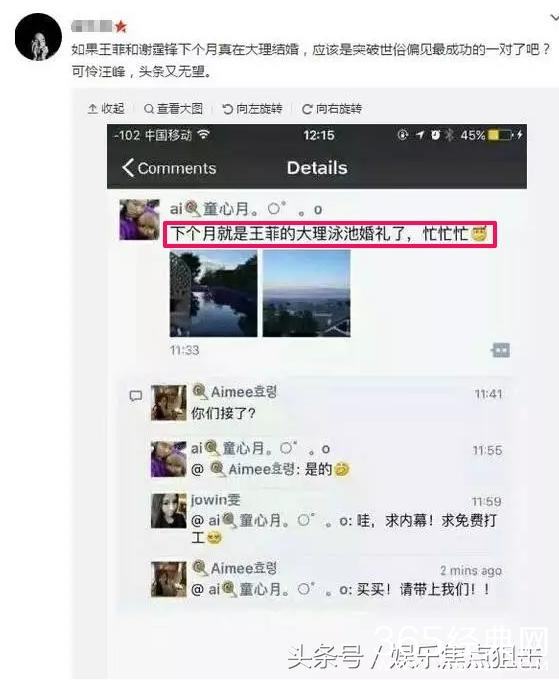
Task: Open Aimee's avatar on 你们接了 comment
Action: 169,403
